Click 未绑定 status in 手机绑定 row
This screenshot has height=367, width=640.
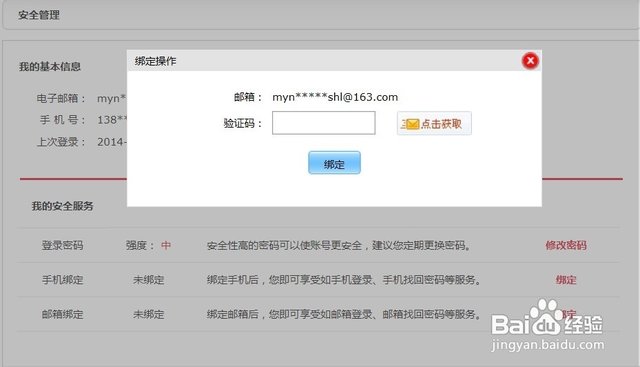pos(149,280)
